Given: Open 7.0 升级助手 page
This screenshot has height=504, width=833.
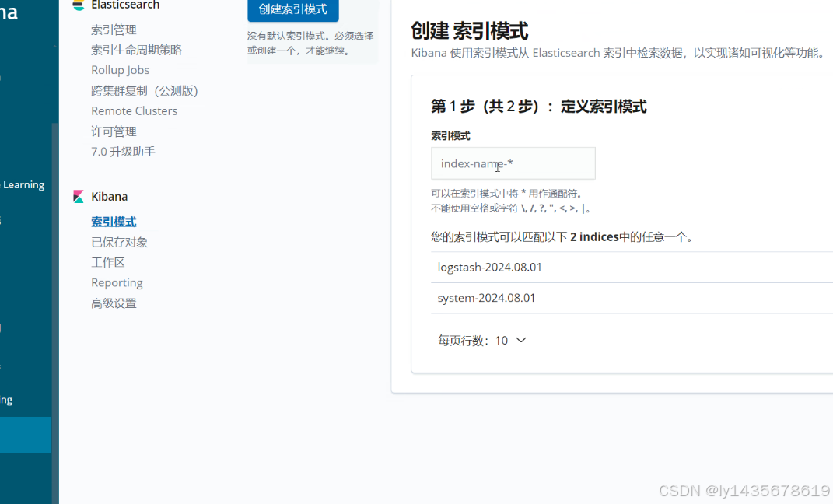Looking at the screenshot, I should [123, 152].
